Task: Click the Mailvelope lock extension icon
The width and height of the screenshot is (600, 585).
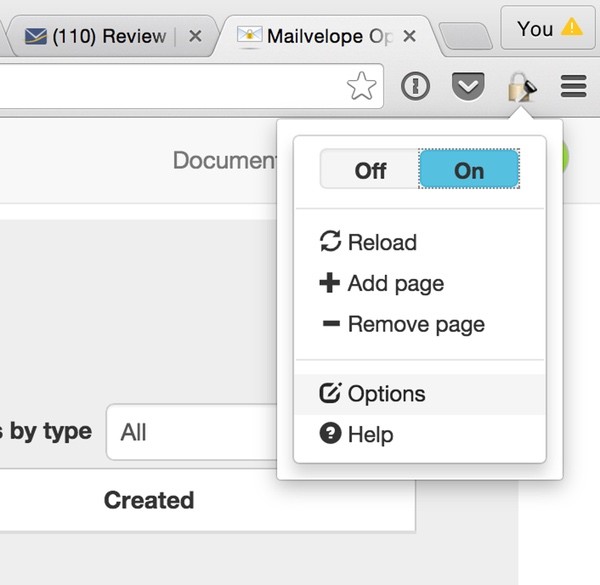Action: (522, 87)
